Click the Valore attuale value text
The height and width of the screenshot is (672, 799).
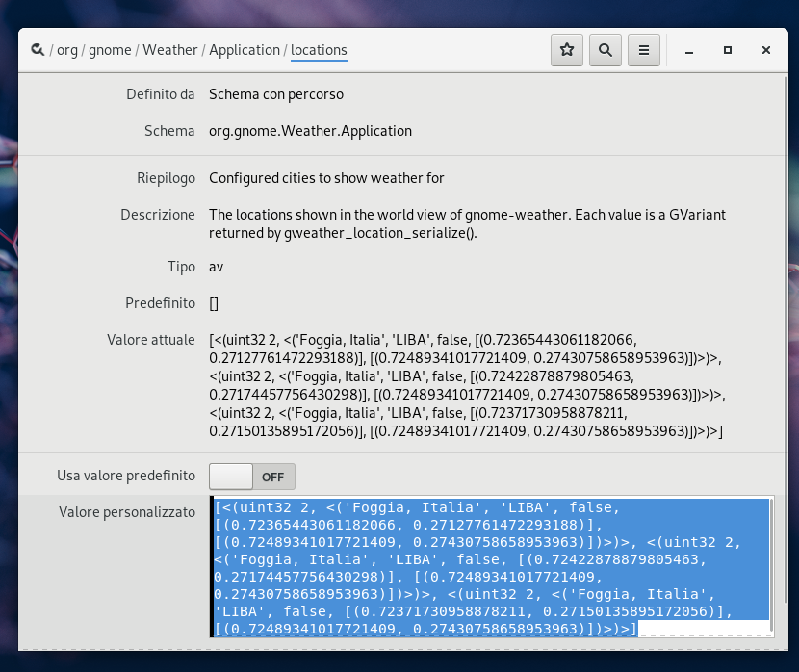click(x=467, y=385)
